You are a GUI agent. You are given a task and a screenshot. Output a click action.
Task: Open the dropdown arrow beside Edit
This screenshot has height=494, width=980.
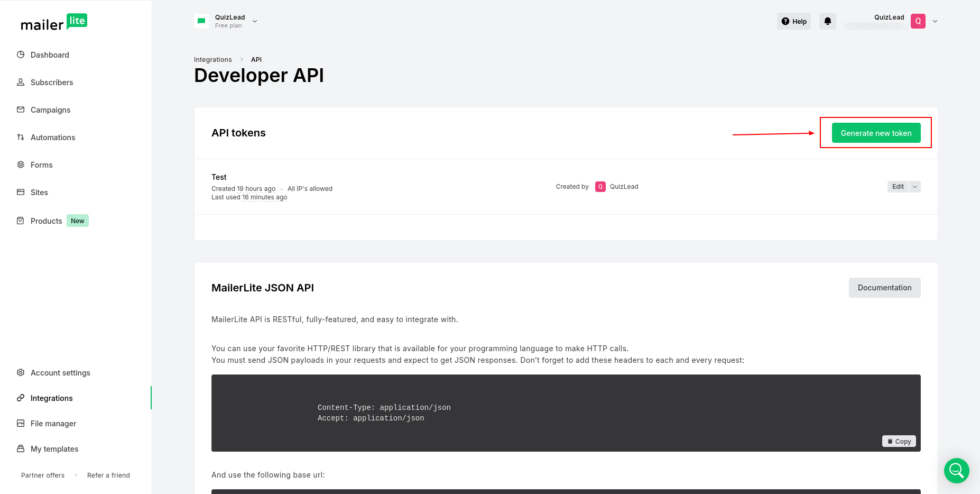[x=915, y=187]
